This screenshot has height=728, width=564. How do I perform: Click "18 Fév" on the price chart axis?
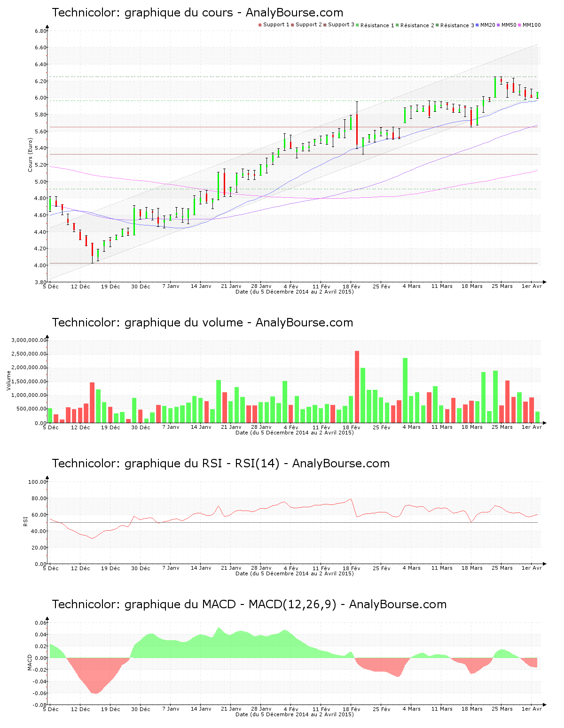click(x=351, y=287)
